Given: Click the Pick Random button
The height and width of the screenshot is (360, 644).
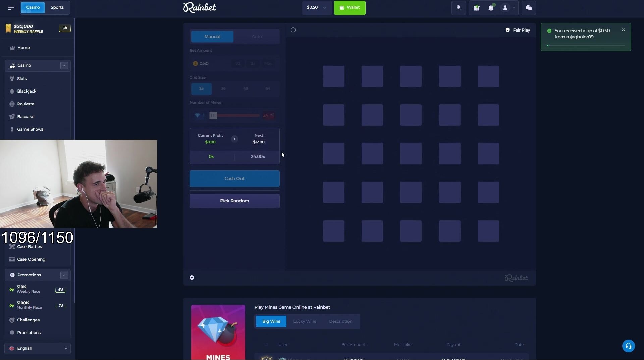Looking at the screenshot, I should [234, 201].
